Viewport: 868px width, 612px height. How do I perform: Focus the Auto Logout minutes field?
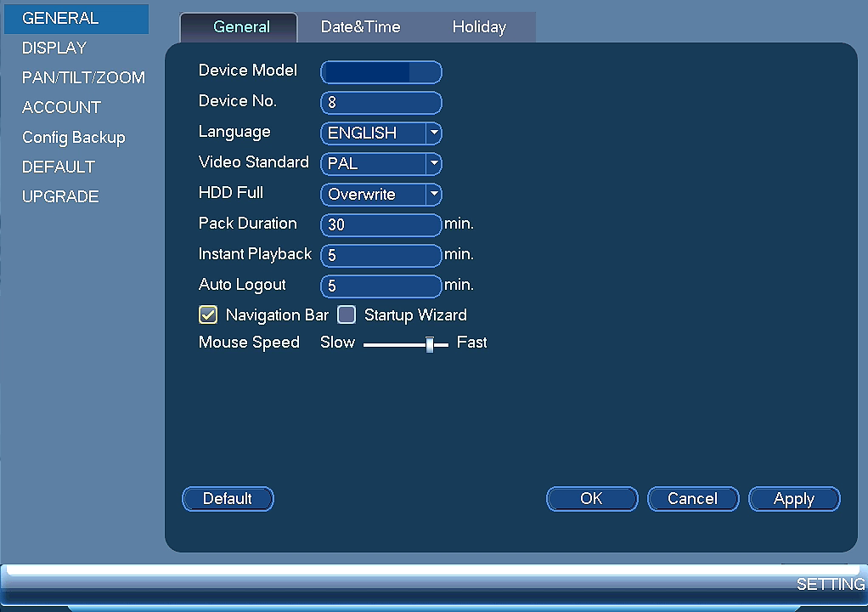pyautogui.click(x=380, y=286)
